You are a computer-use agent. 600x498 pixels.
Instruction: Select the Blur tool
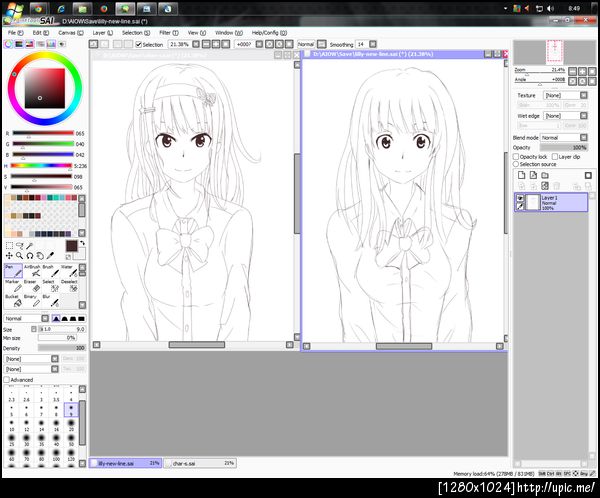[x=51, y=301]
